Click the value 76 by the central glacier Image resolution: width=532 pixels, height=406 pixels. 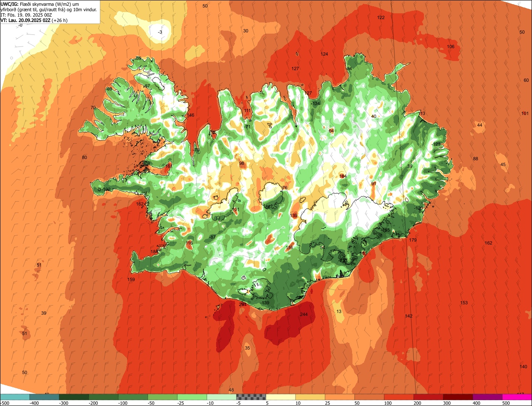285,188
